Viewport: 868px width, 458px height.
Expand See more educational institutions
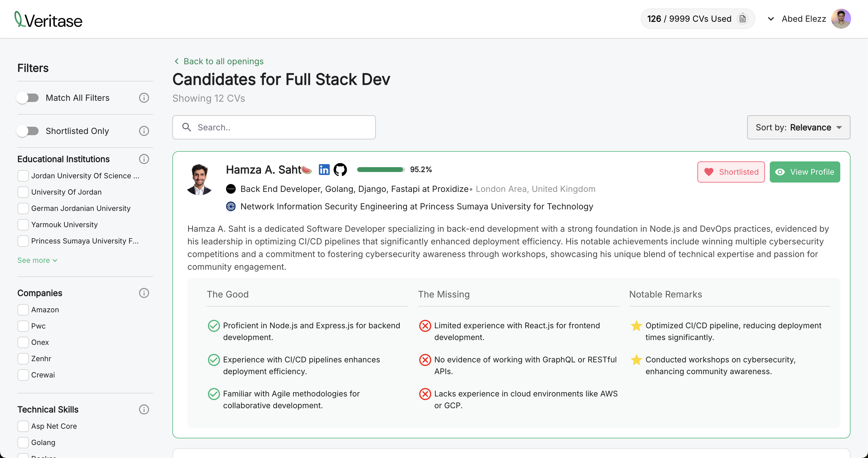37,260
